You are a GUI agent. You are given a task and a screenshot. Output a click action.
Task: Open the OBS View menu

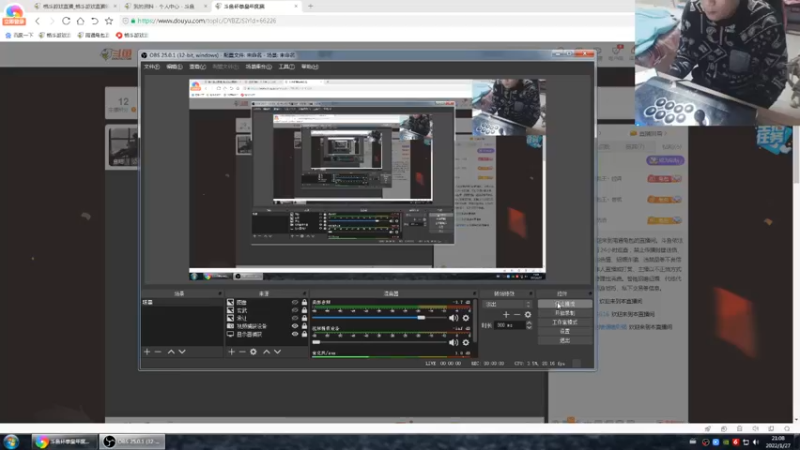click(x=197, y=67)
